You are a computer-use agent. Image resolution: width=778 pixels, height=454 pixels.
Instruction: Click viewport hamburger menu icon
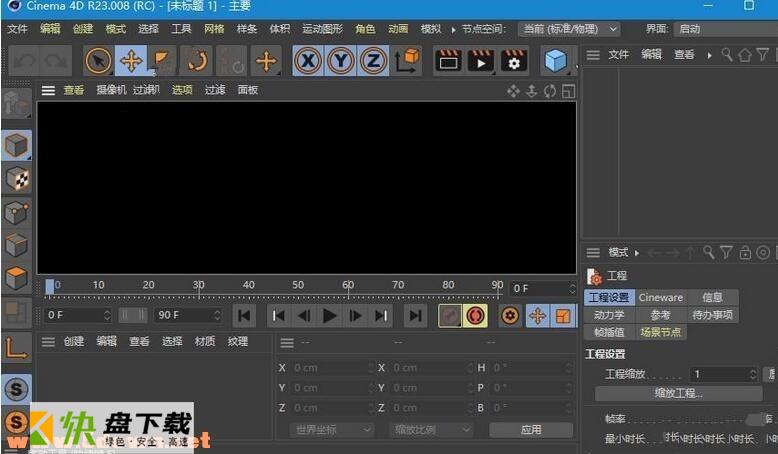click(x=48, y=90)
